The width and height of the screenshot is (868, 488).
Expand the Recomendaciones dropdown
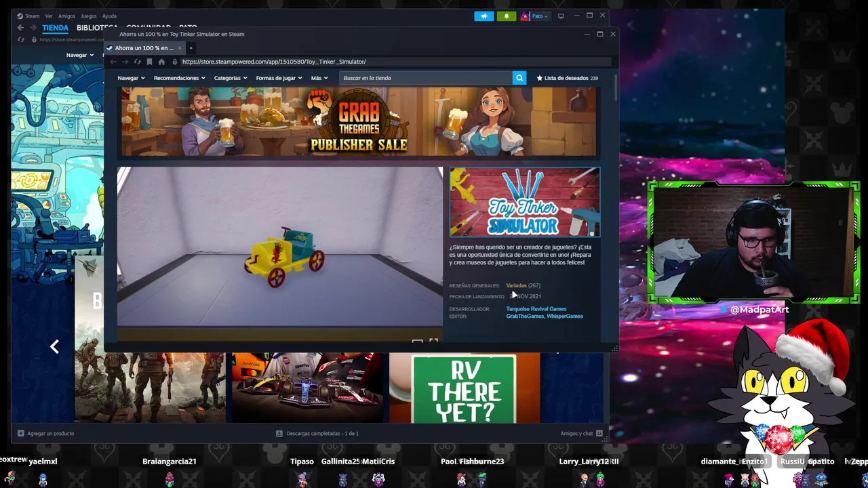click(x=179, y=78)
